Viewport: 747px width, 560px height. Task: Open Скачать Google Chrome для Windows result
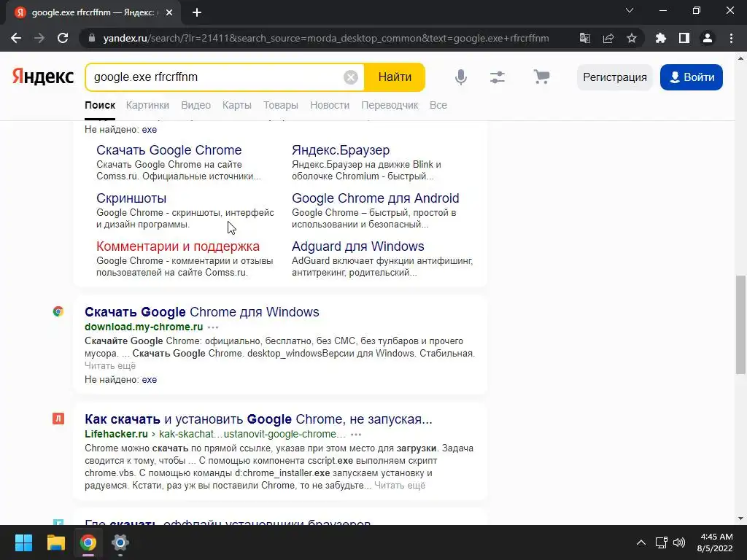click(202, 312)
